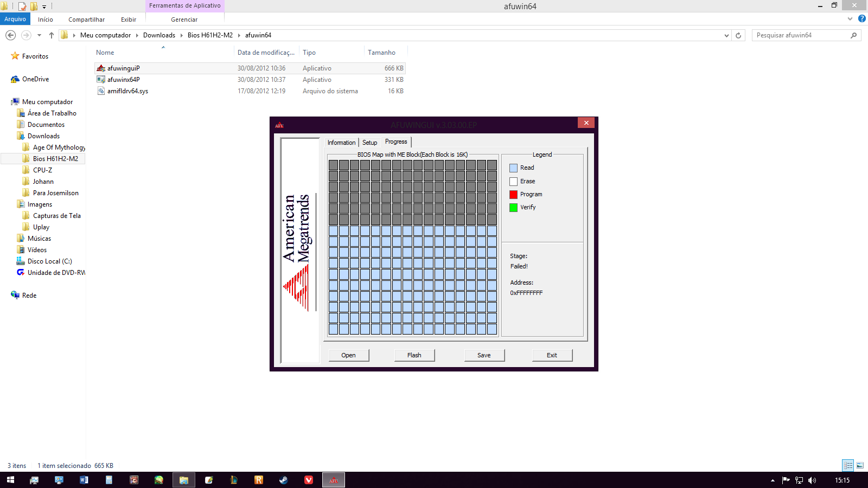Screen dimensions: 868x488
Task: Click the Save button
Action: (x=484, y=355)
